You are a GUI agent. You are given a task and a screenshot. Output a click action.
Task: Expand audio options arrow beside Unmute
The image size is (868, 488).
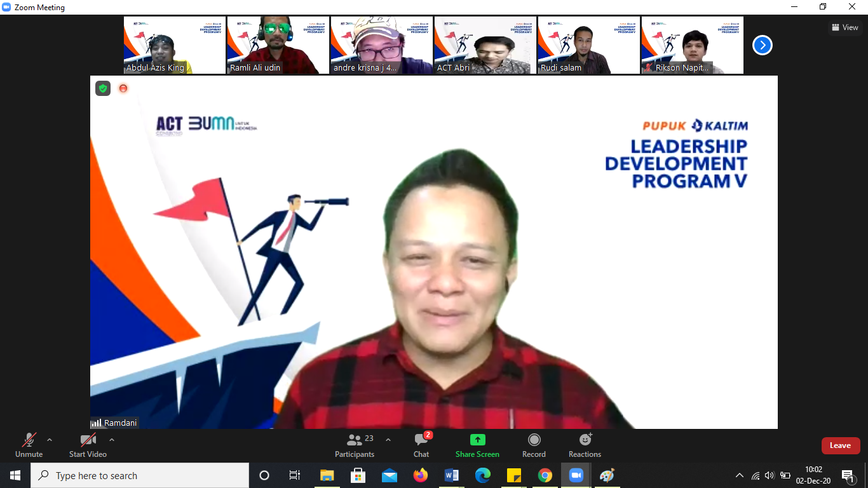click(x=50, y=440)
